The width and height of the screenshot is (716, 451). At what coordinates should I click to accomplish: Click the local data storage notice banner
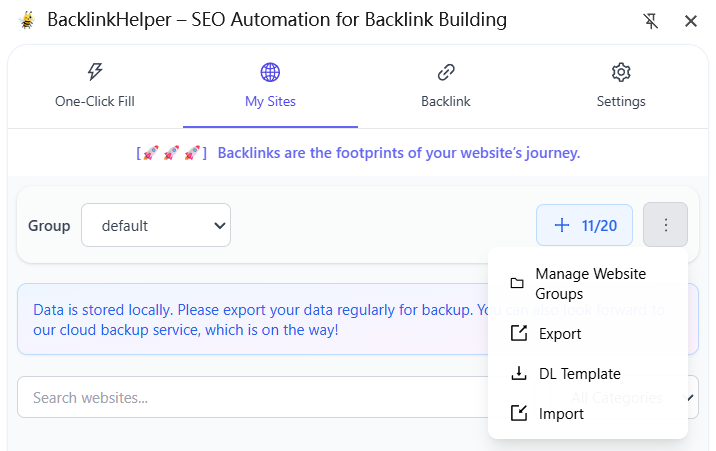(x=250, y=319)
